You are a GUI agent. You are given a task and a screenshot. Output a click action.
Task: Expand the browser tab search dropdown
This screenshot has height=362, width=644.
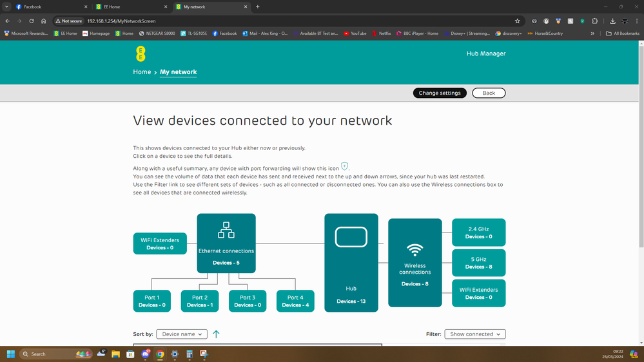pos(6,6)
